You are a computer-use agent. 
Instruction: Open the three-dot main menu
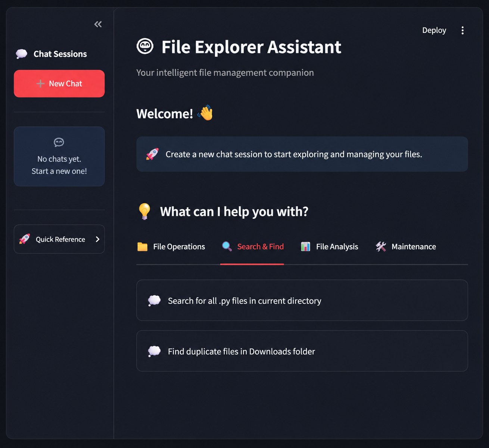(x=462, y=31)
